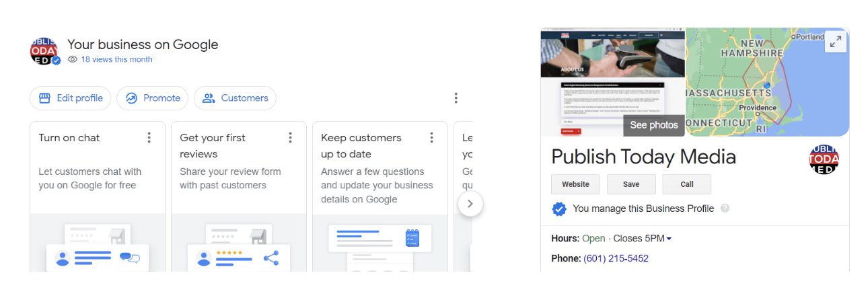
Task: Click the Your business on Google heading
Action: click(x=143, y=44)
